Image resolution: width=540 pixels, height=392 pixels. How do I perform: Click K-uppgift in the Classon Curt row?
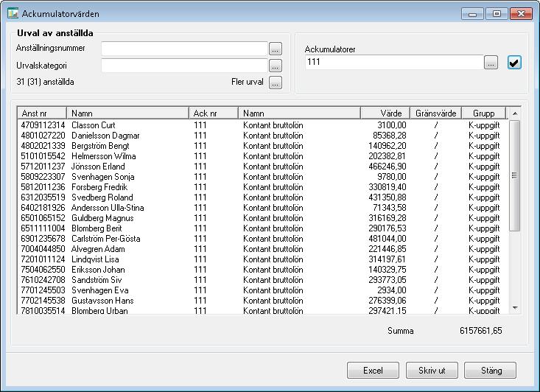484,125
